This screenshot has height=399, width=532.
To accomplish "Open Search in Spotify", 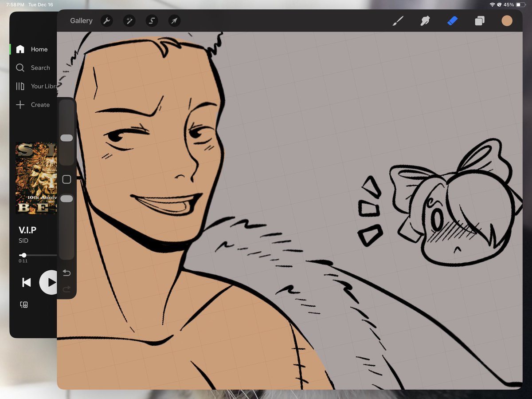I will click(x=40, y=68).
